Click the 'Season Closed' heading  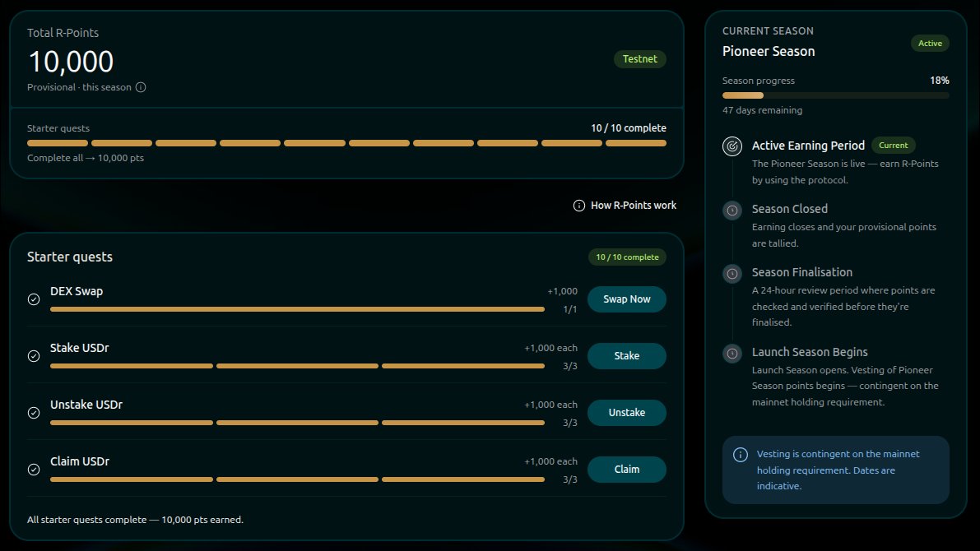click(x=789, y=209)
